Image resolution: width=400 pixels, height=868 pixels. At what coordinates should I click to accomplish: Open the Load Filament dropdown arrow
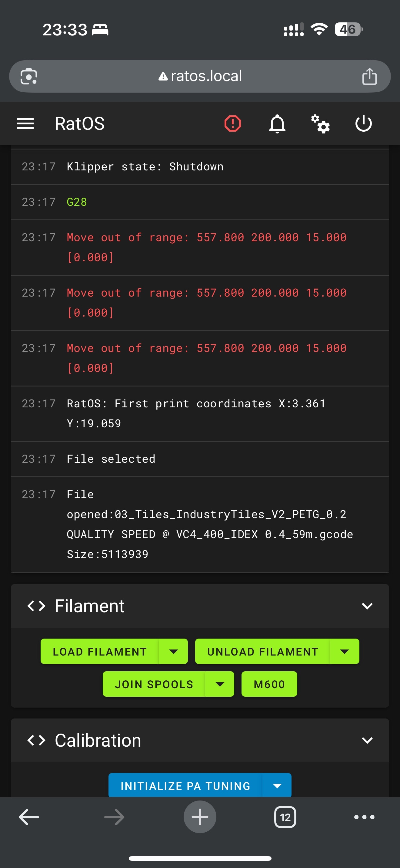[173, 651]
